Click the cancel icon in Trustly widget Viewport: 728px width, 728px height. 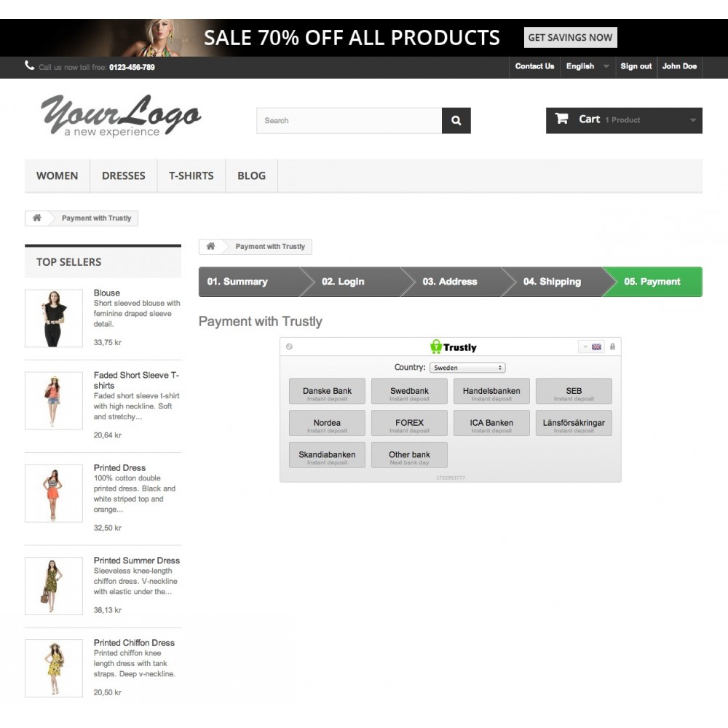289,347
